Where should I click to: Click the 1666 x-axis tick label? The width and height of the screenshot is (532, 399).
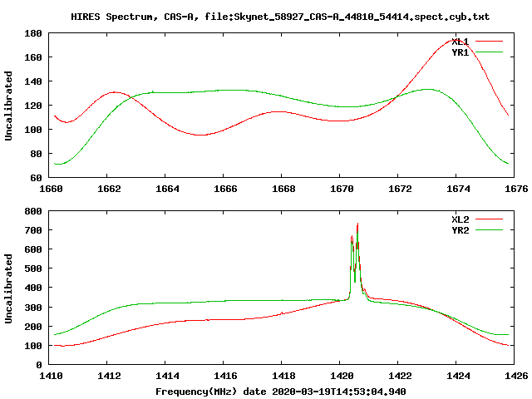coord(225,189)
